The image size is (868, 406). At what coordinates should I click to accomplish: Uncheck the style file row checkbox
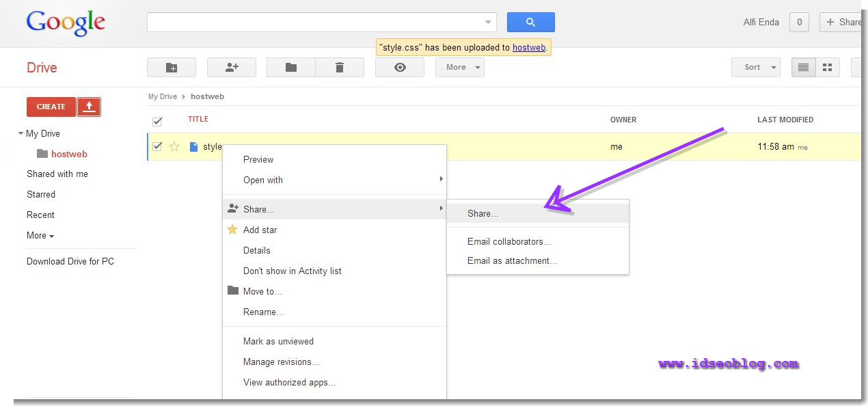coord(157,146)
